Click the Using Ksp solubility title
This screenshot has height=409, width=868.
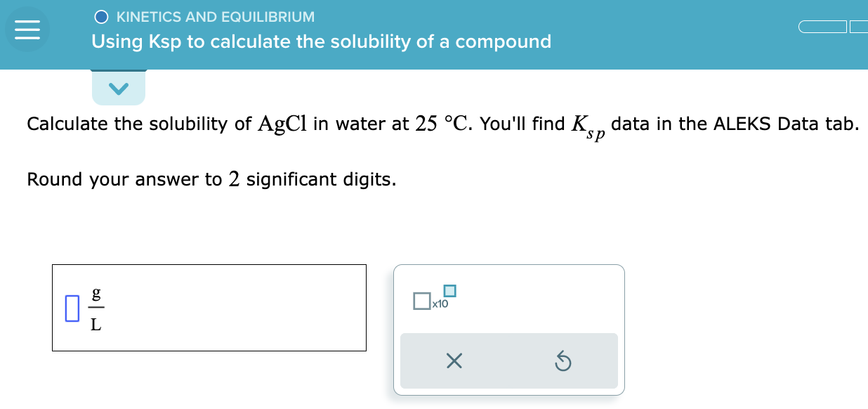320,41
